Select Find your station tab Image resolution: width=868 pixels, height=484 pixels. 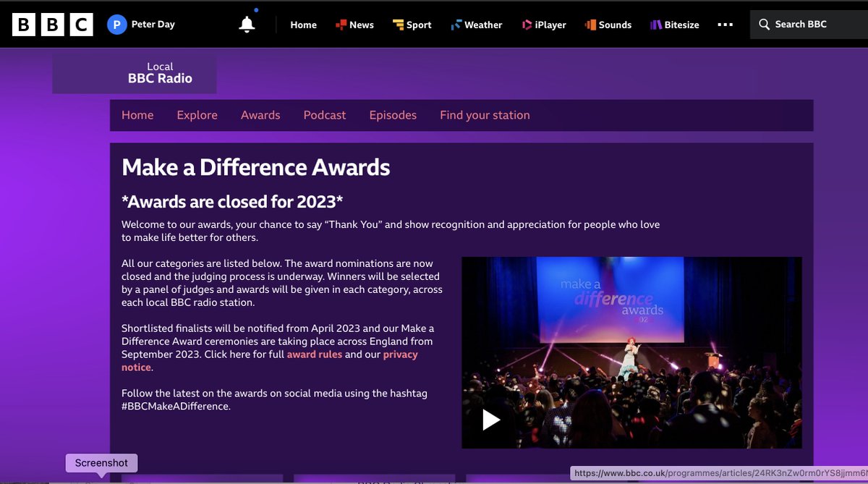[485, 115]
